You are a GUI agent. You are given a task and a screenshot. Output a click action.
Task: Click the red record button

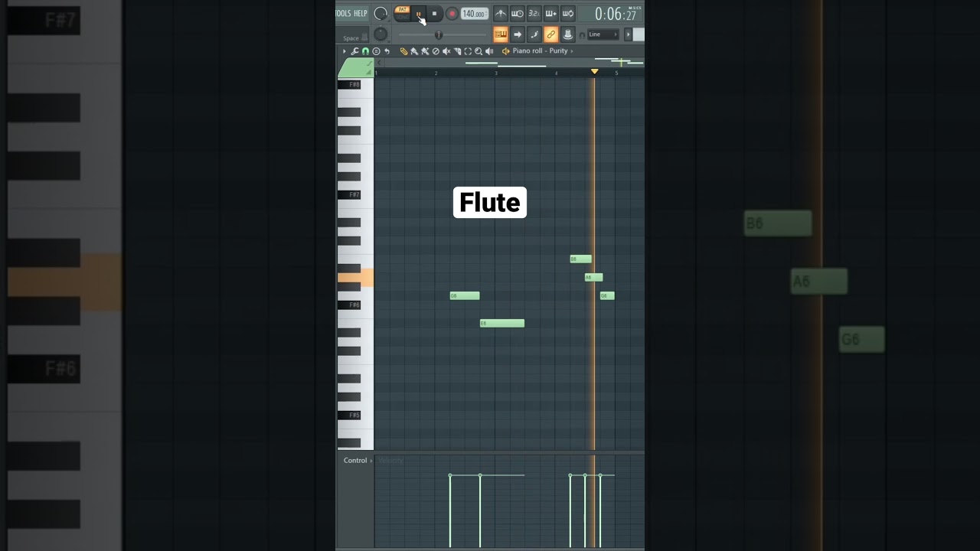452,14
